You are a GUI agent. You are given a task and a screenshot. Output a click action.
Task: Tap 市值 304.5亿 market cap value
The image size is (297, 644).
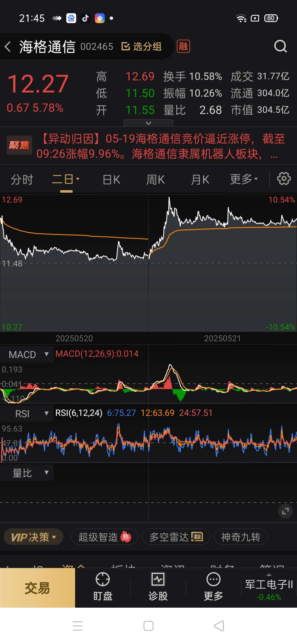260,110
